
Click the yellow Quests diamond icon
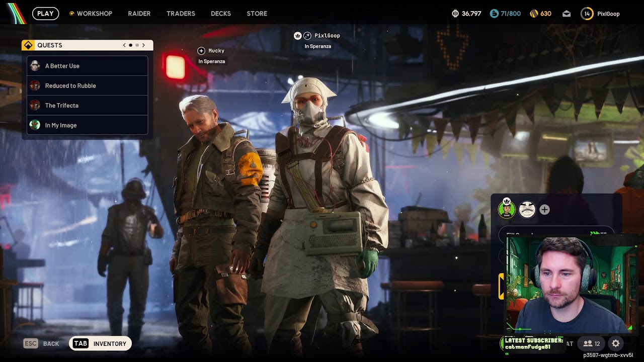click(x=28, y=45)
